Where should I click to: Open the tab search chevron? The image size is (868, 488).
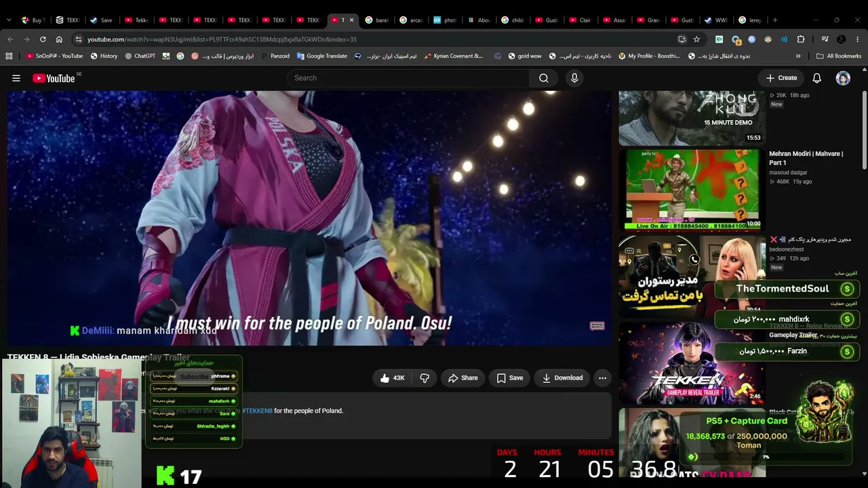pos(9,20)
